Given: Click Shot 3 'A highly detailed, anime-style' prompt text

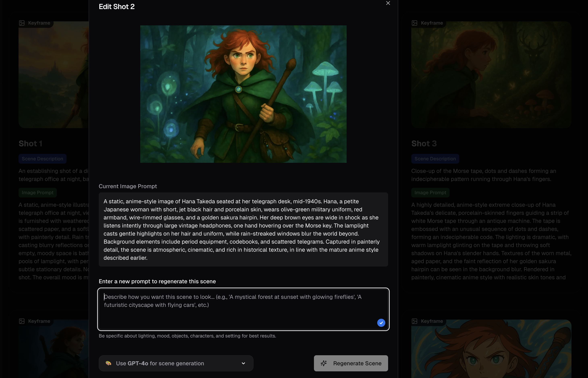Looking at the screenshot, I should [x=491, y=241].
